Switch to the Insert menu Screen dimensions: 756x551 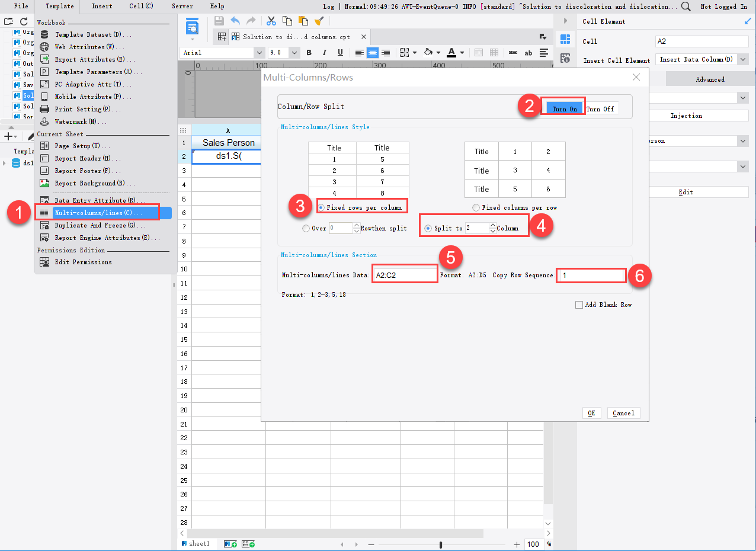101,7
